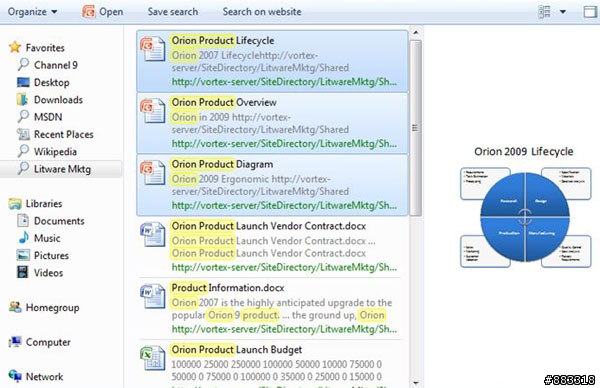This screenshot has width=600, height=388.
Task: Click the Litware Mktg search icon
Action: (x=23, y=168)
